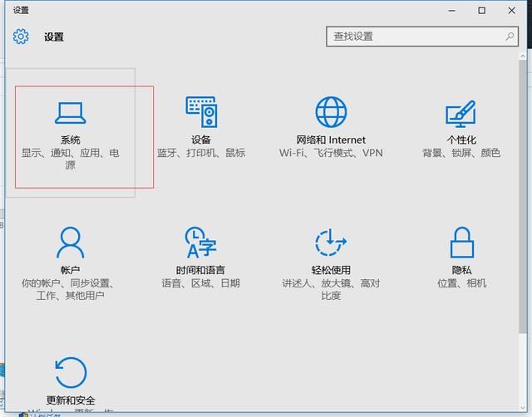The width and height of the screenshot is (532, 417).
Task: Open the 更新和安全 refresh arrow icon
Action: click(x=70, y=373)
